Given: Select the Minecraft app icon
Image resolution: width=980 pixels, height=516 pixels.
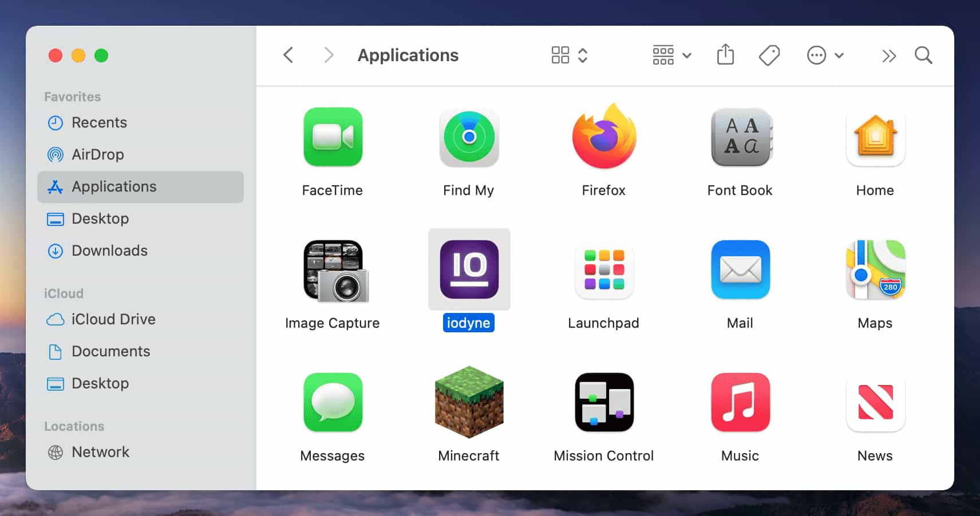Looking at the screenshot, I should click(469, 402).
